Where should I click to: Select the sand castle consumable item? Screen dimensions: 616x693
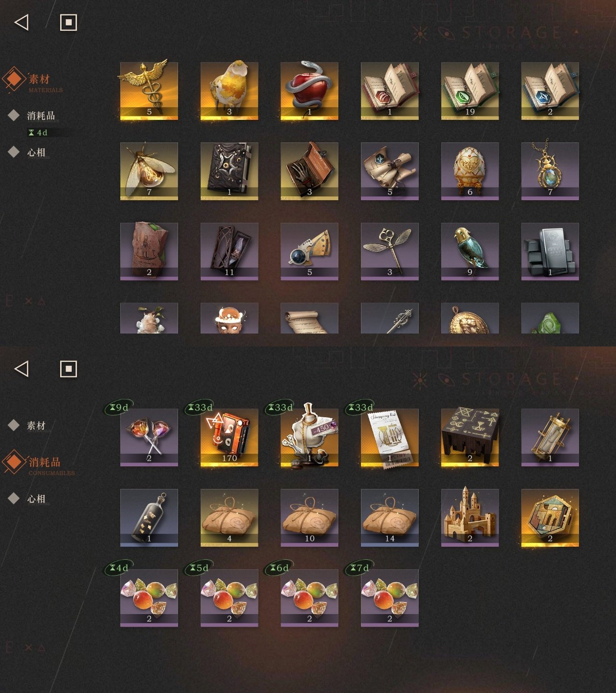pyautogui.click(x=470, y=518)
